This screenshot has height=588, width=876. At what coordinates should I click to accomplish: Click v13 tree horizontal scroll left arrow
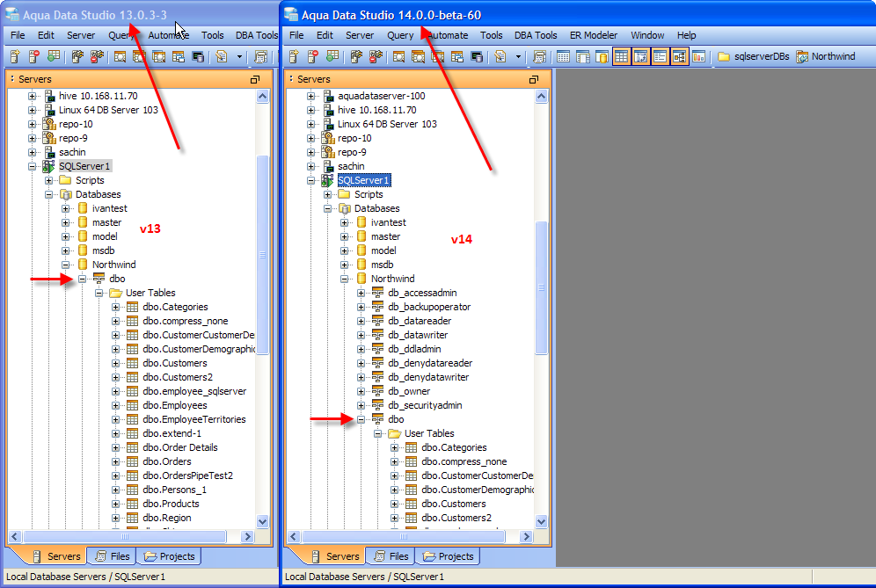point(15,537)
